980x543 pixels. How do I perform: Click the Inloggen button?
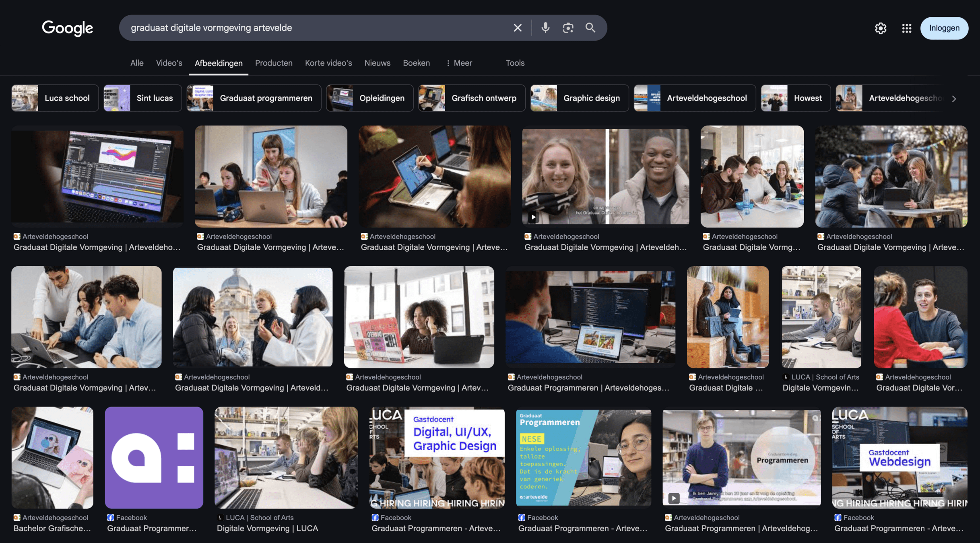pyautogui.click(x=944, y=28)
